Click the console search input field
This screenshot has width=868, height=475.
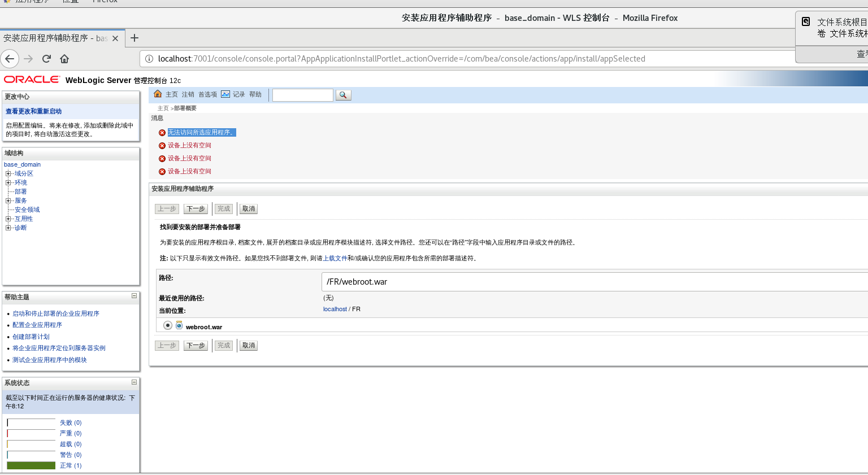click(x=303, y=95)
